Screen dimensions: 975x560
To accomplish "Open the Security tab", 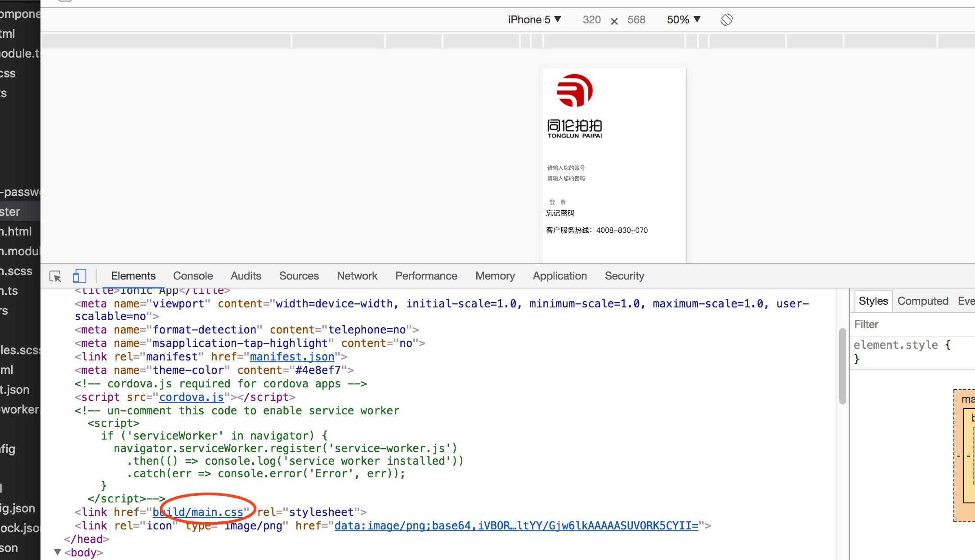I will coord(624,276).
